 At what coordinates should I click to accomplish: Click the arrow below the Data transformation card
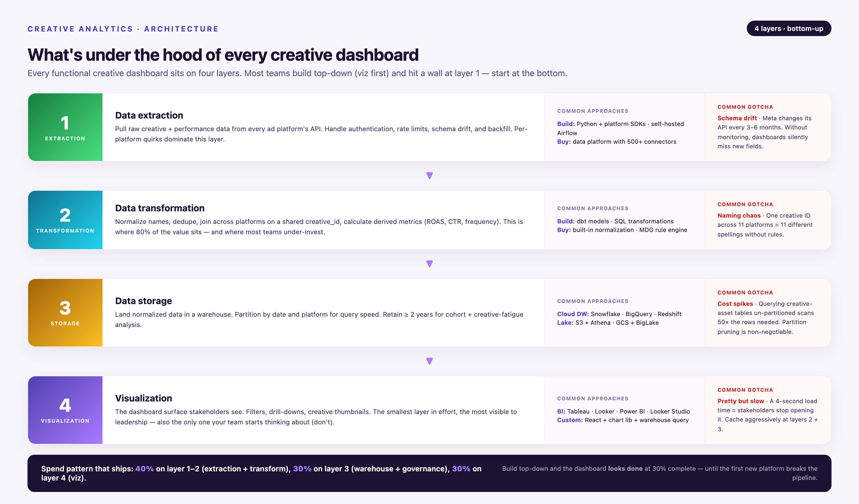click(429, 264)
